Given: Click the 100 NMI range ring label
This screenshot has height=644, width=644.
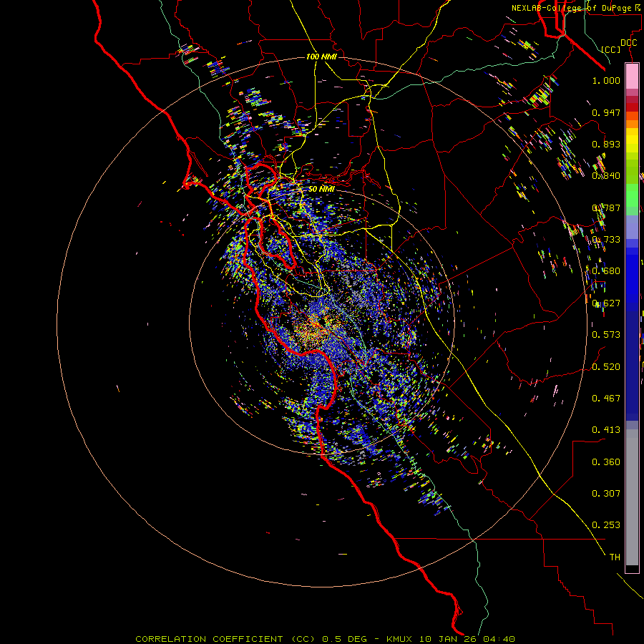Looking at the screenshot, I should 321,57.
